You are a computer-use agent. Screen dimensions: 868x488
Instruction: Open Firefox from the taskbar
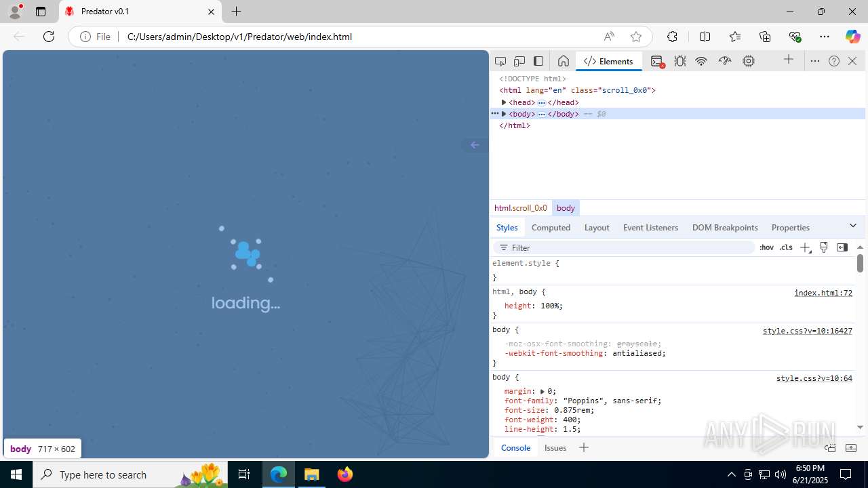click(x=345, y=474)
